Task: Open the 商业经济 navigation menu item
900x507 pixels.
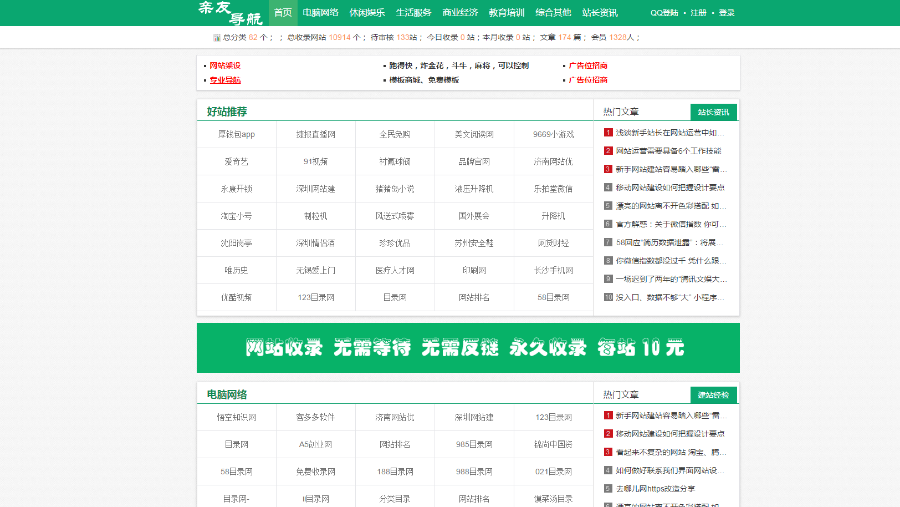Action: pyautogui.click(x=460, y=13)
